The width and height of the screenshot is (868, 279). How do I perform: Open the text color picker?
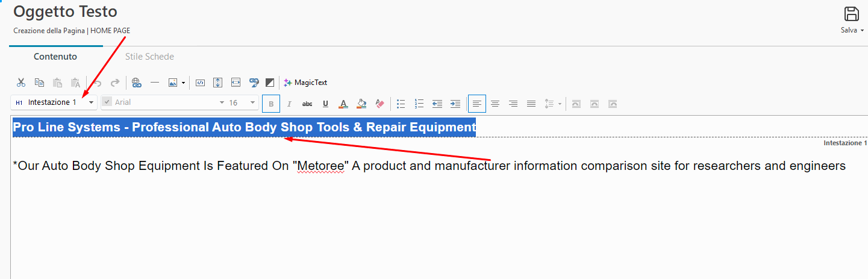(343, 104)
